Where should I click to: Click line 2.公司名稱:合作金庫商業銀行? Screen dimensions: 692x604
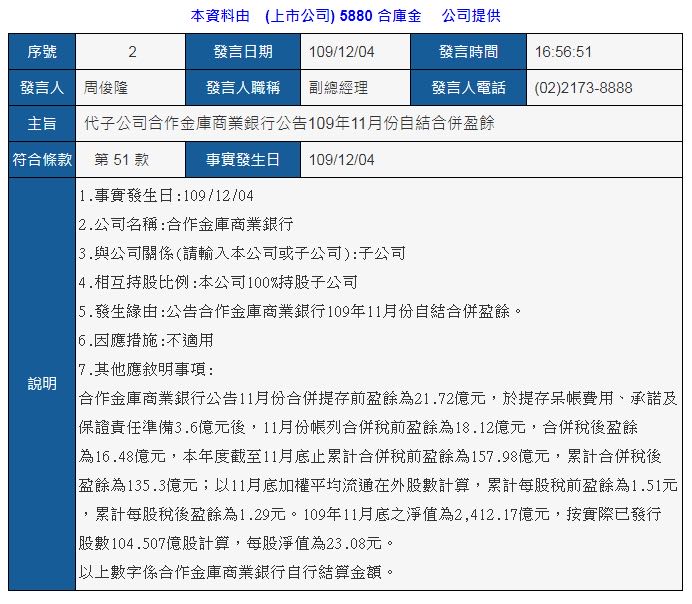point(186,224)
